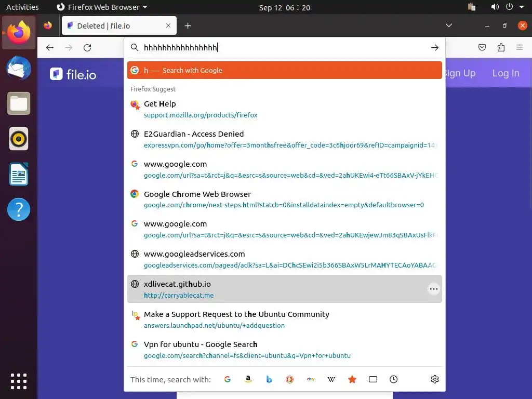Close the Deleted | file.io tab
The image size is (532, 399).
point(168,25)
